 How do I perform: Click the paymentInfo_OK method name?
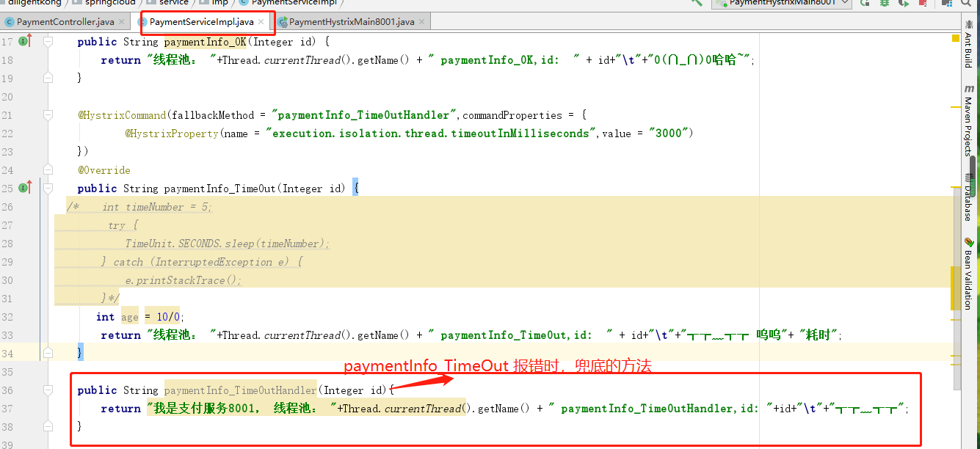click(205, 42)
